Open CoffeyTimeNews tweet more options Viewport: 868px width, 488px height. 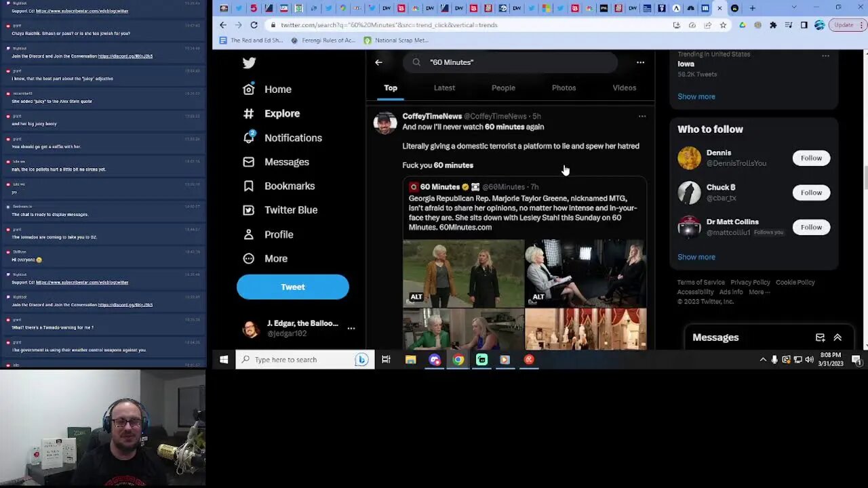[642, 117]
